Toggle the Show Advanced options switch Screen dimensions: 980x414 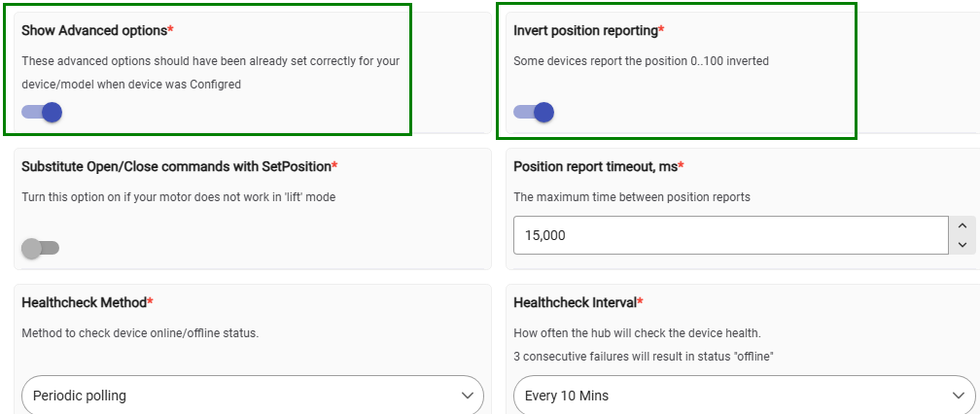42,113
